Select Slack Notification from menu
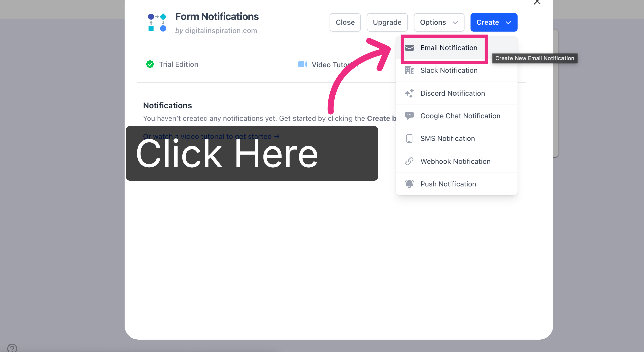 [x=457, y=70]
